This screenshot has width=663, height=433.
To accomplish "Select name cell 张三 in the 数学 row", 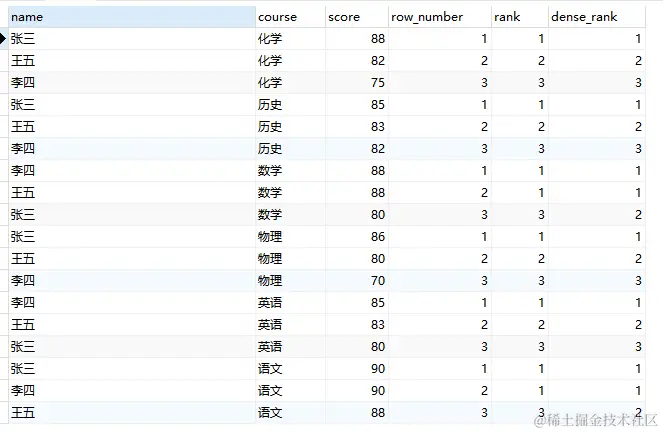I will 132,215.
